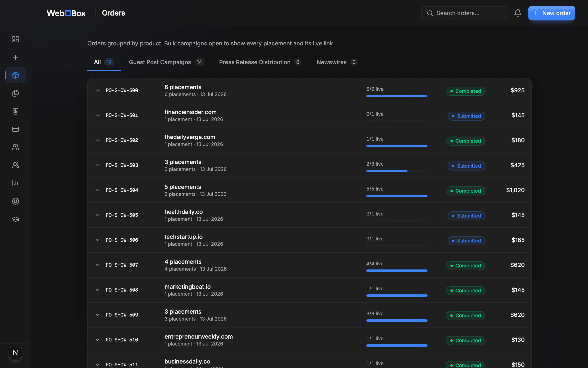The image size is (588, 368).
Task: Switch to Newswires tab
Action: point(337,62)
